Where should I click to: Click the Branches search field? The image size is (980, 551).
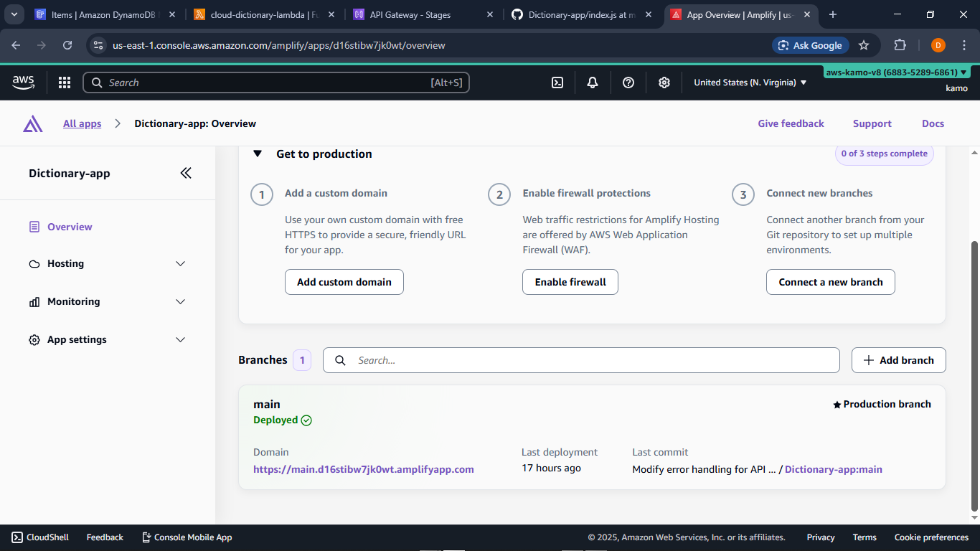581,359
